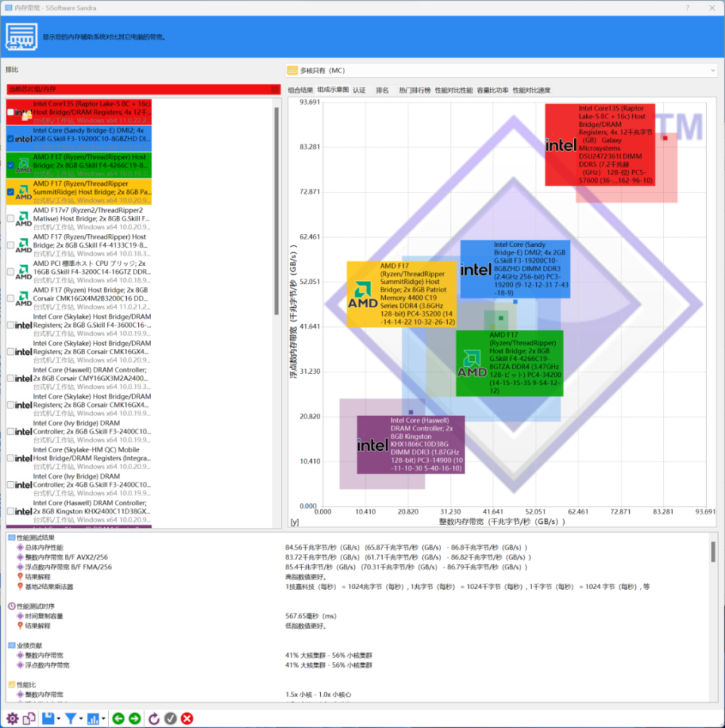Screen dimensions: 725x728
Task: Switch to the 性能对比性能 tab
Action: (453, 90)
